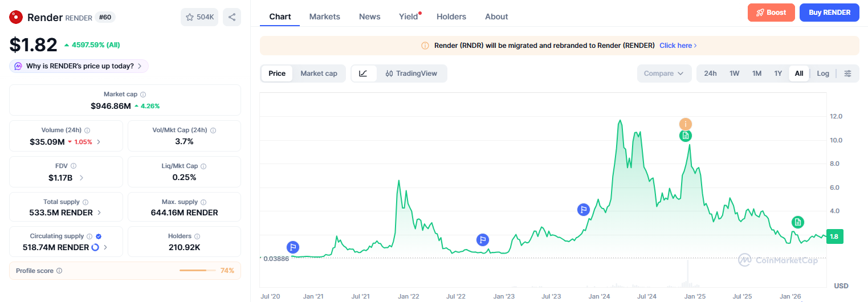Image resolution: width=868 pixels, height=302 pixels.
Task: Click Total supply info icon
Action: point(85,202)
